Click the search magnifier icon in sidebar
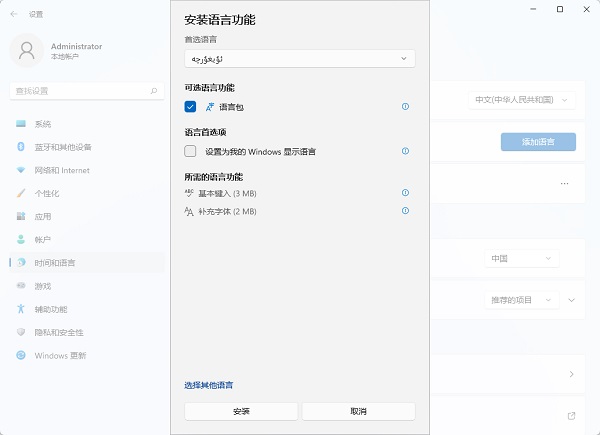Screen dimensions: 600x435 155,90
